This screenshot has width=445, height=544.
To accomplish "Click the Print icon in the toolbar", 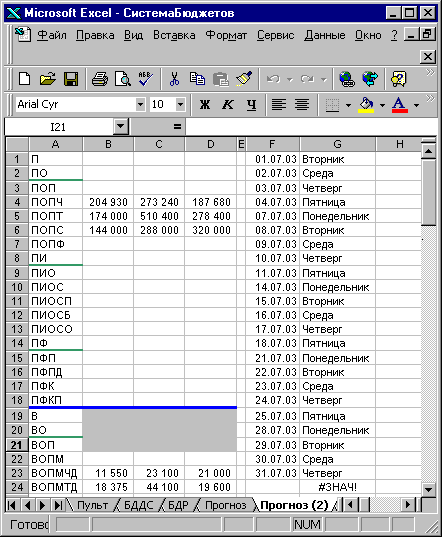I will 100,79.
